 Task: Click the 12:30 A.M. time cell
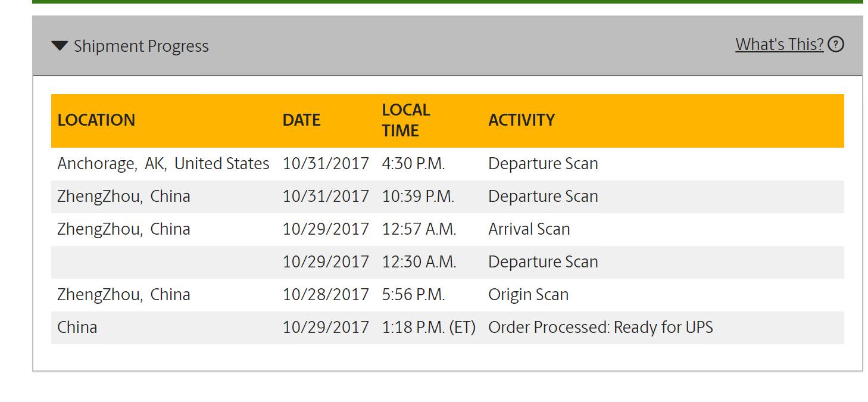(419, 262)
